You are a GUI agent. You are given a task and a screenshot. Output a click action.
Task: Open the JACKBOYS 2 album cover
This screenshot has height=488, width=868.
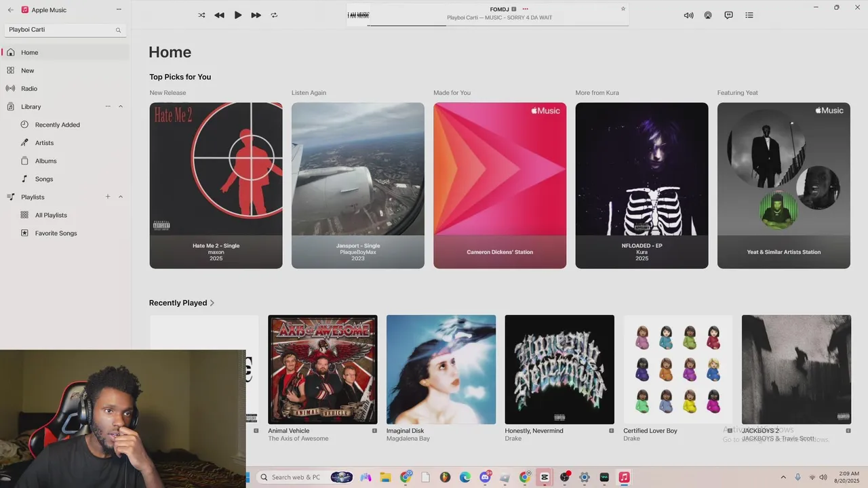tap(796, 369)
